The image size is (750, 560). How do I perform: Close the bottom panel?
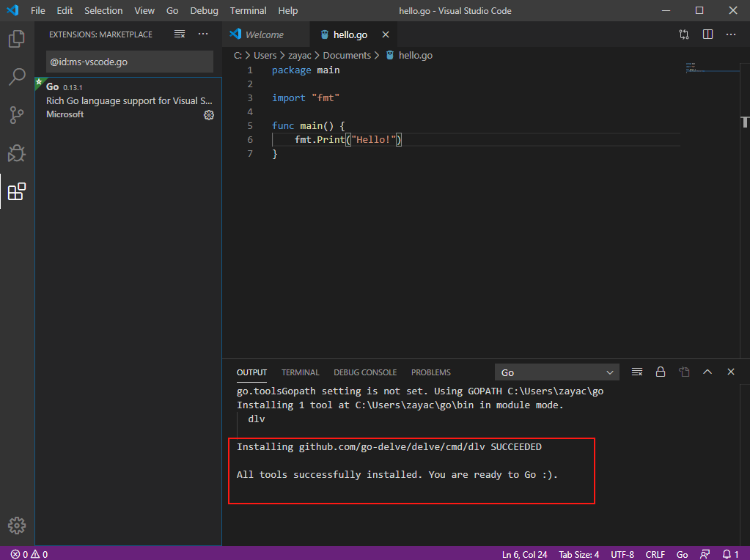[731, 372]
